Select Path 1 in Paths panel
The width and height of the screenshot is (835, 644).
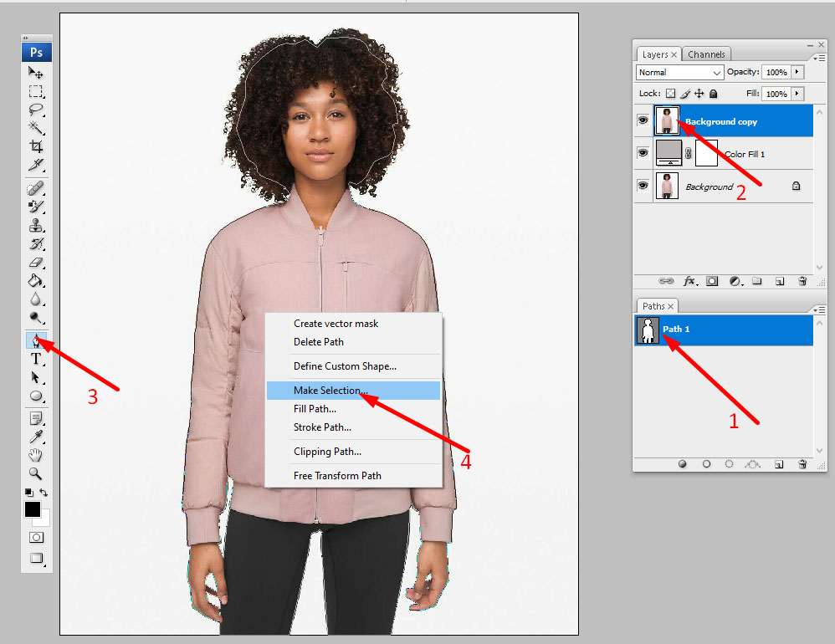click(x=724, y=330)
